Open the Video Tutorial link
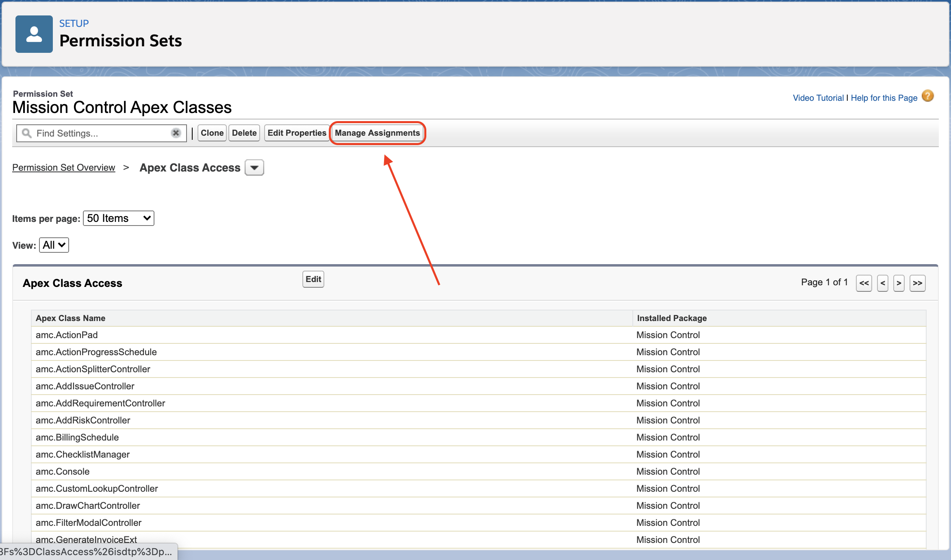 point(818,98)
